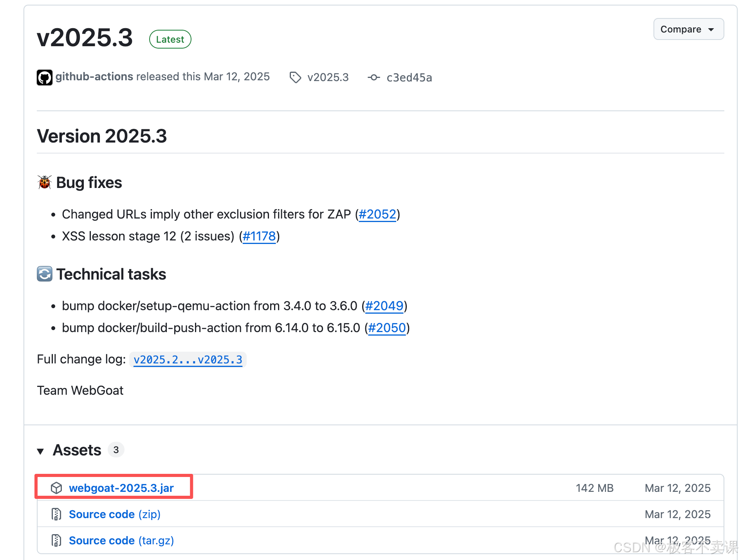Collapse the Assets section triangle

40,451
